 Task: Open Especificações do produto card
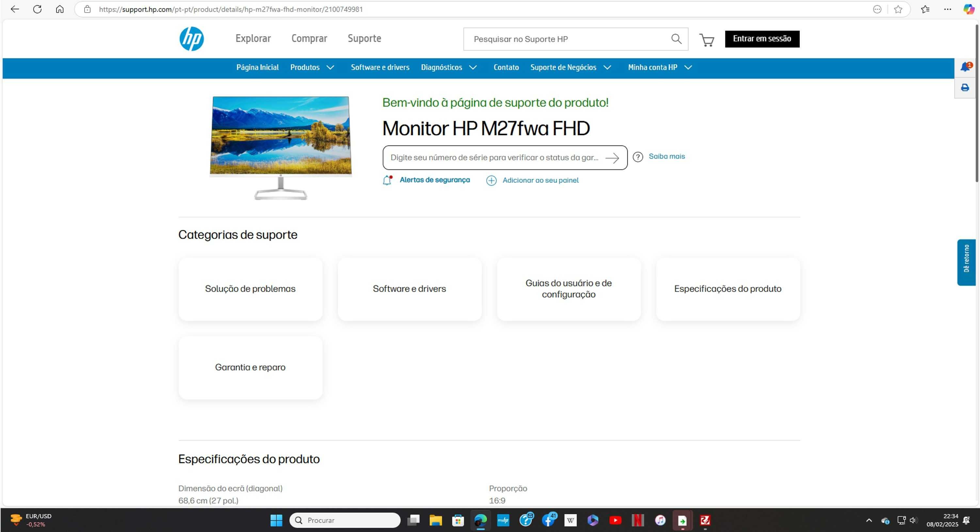coord(728,289)
